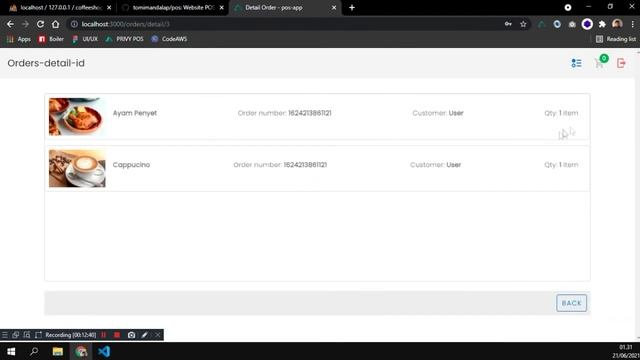
Task: Click the Ayam Penyet food thumbnail
Action: click(x=77, y=117)
